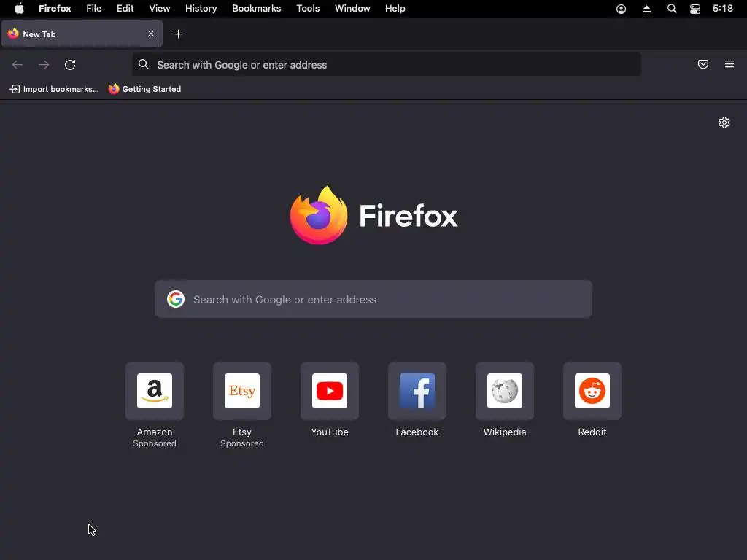Viewport: 747px width, 560px height.
Task: Click the YouTube label text
Action: pos(330,432)
